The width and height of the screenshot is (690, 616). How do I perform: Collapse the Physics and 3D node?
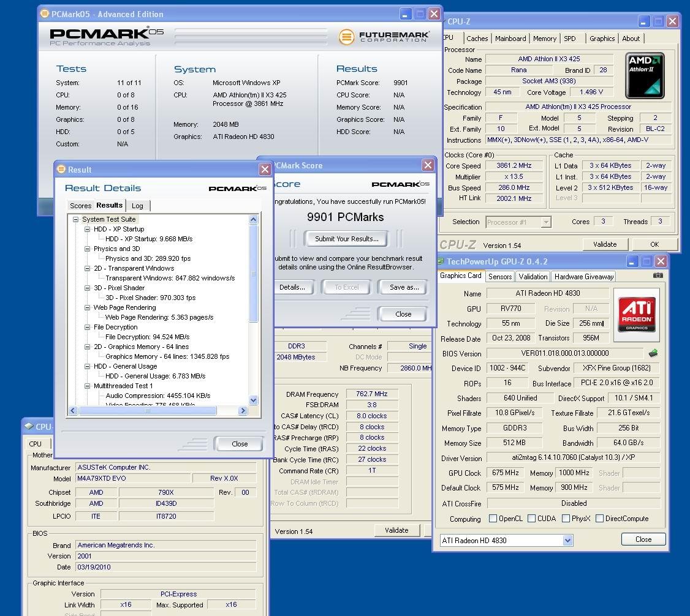coord(87,249)
